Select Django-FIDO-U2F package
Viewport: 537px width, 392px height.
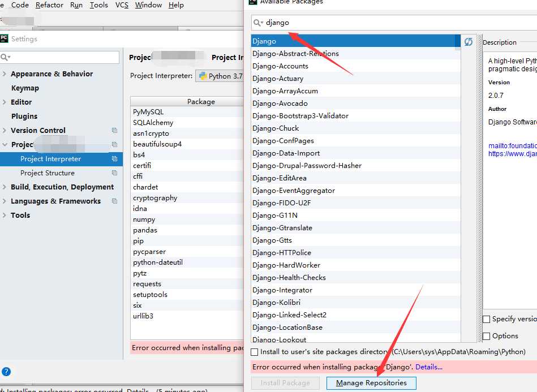click(x=355, y=203)
